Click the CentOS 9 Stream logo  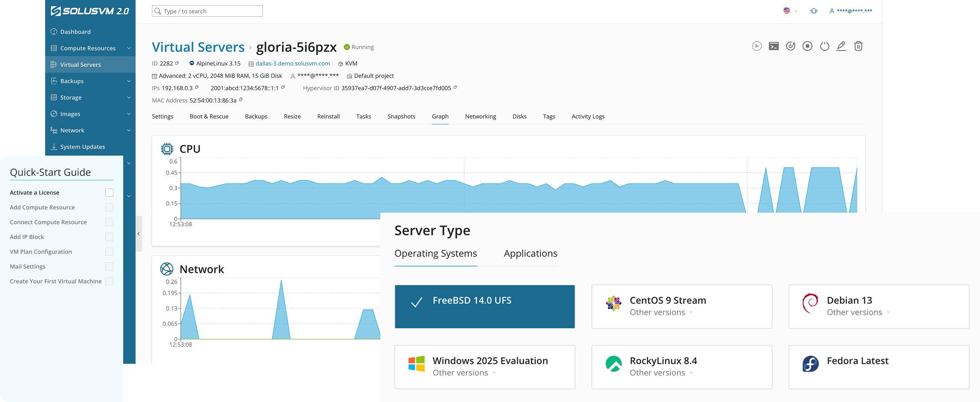click(614, 303)
